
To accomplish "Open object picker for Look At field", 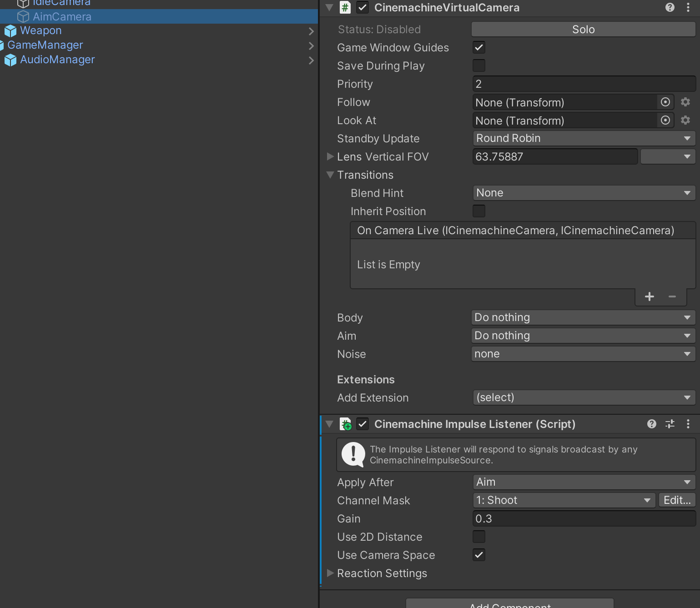I will [665, 120].
